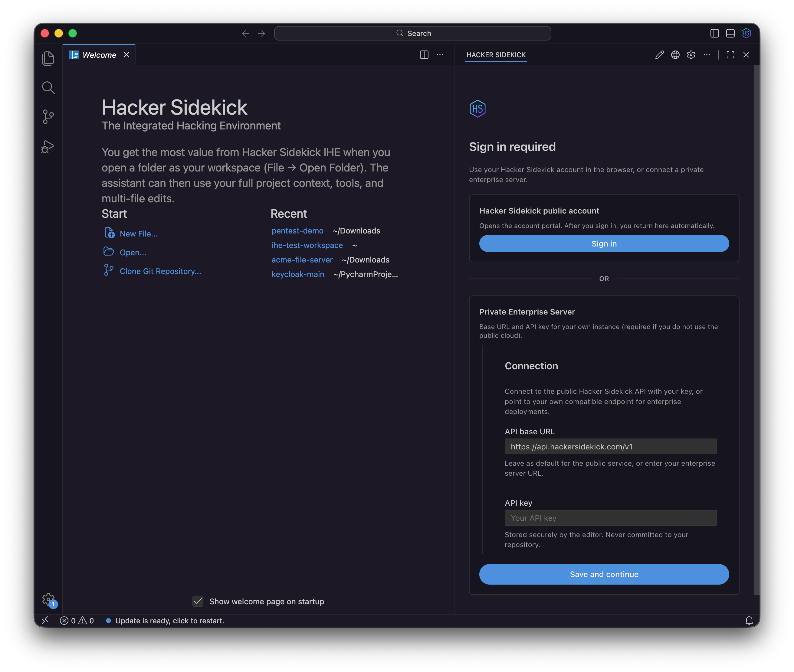Click the Hacker Sidekick icon in title bar

click(x=746, y=34)
